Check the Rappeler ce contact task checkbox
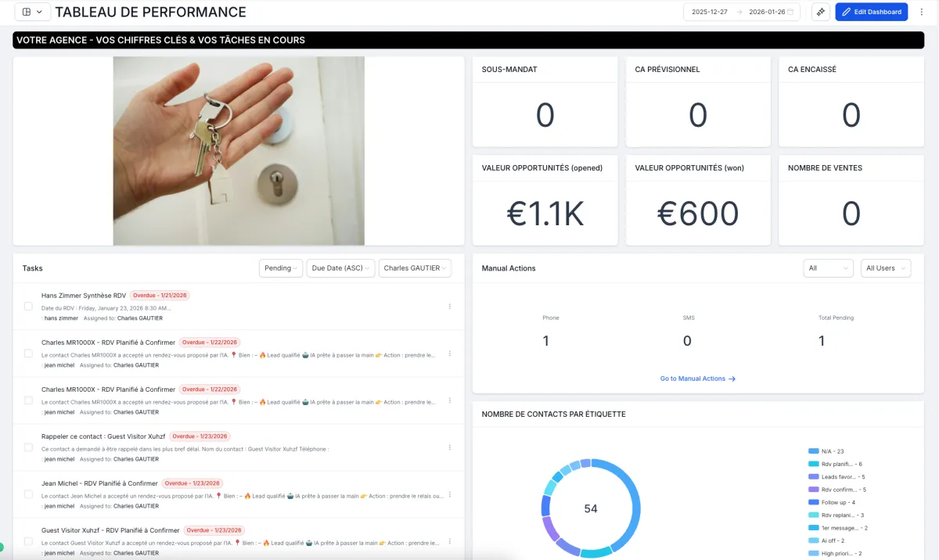This screenshot has height=560, width=939. 28,447
